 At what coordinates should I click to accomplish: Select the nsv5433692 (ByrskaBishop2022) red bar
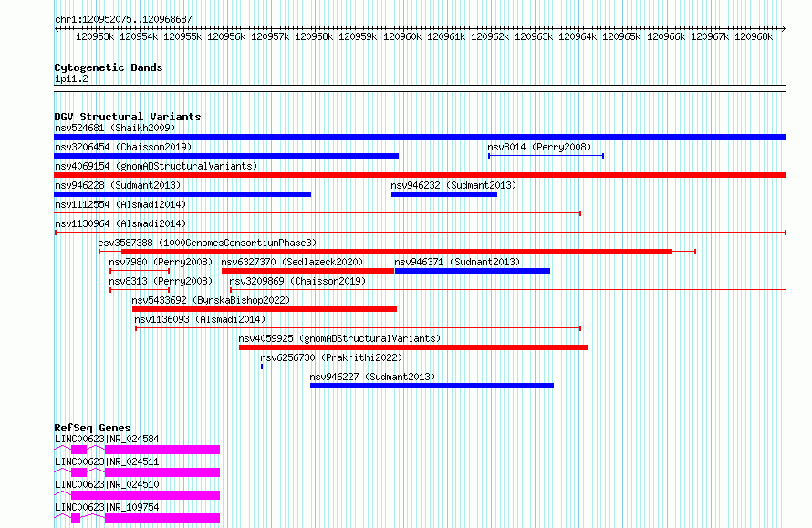pos(265,309)
